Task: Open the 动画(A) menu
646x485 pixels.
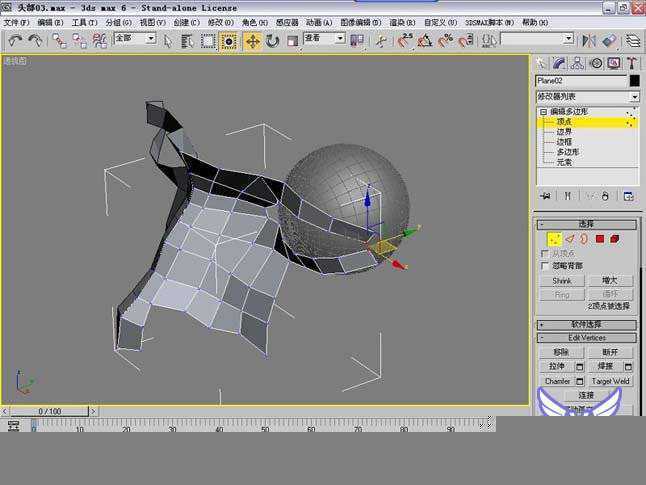Action: [319, 22]
